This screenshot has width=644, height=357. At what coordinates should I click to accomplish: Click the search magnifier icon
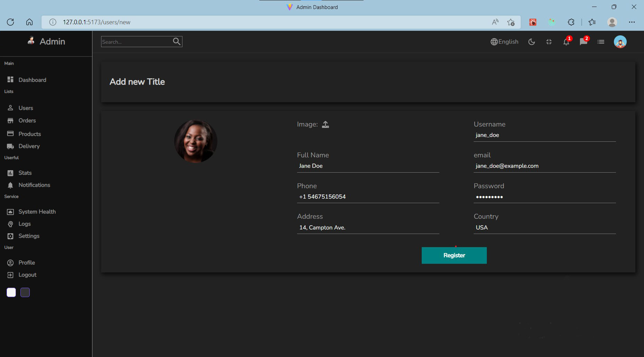coord(177,42)
